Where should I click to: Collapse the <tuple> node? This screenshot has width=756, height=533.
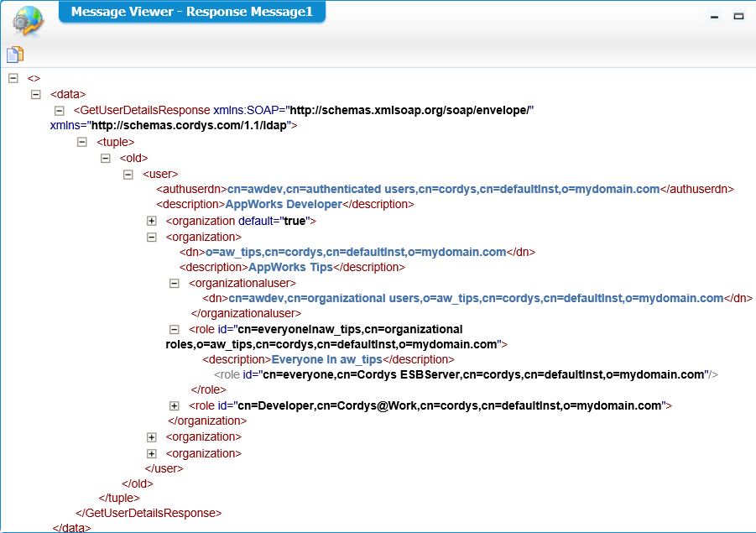pos(82,142)
